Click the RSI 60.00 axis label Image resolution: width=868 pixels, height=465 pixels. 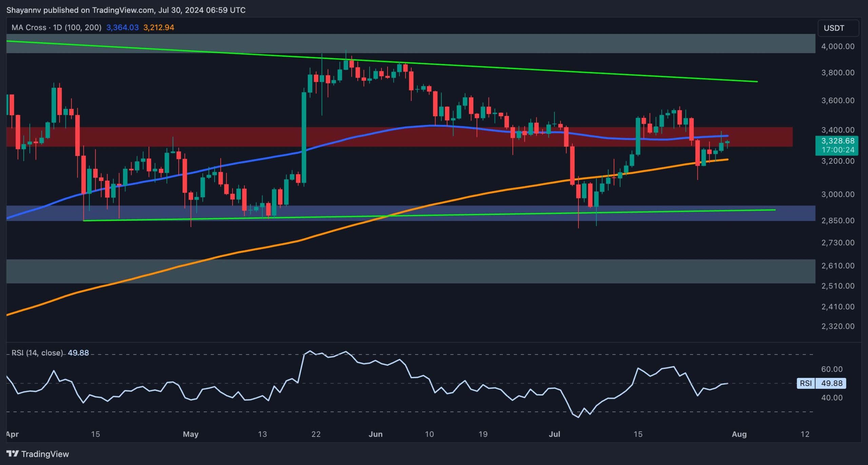click(x=832, y=369)
